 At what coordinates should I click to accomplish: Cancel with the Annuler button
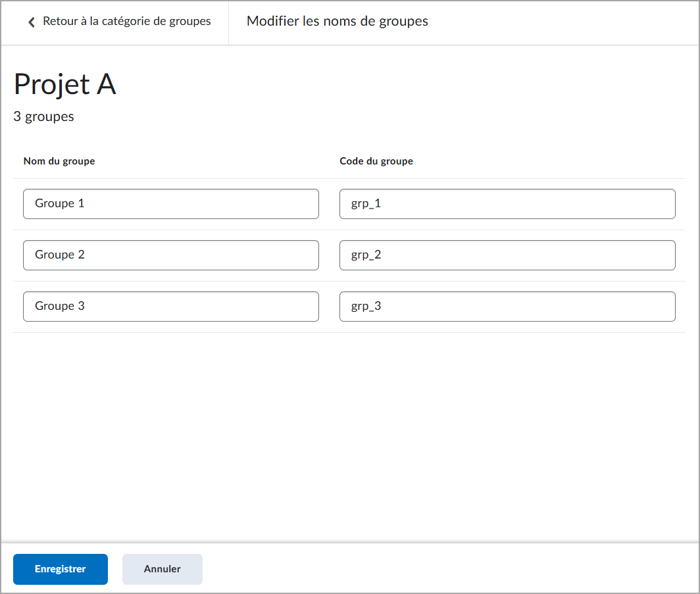(x=162, y=569)
